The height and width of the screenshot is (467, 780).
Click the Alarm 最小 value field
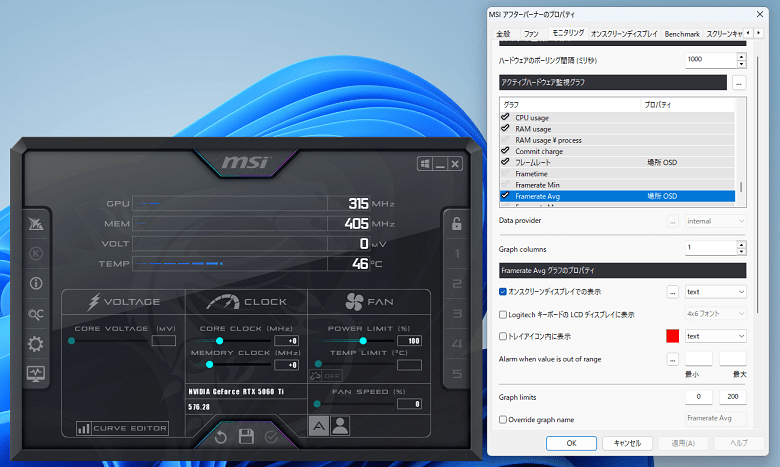698,359
